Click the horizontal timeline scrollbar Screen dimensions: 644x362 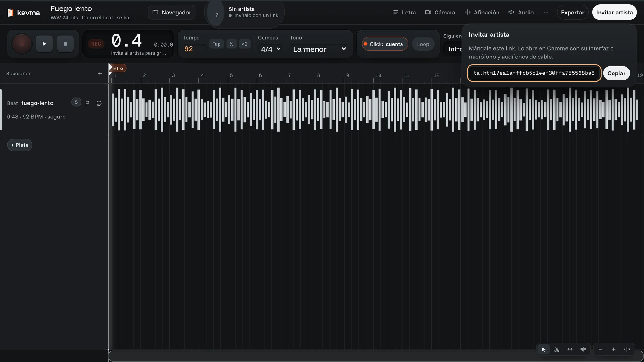[376, 356]
